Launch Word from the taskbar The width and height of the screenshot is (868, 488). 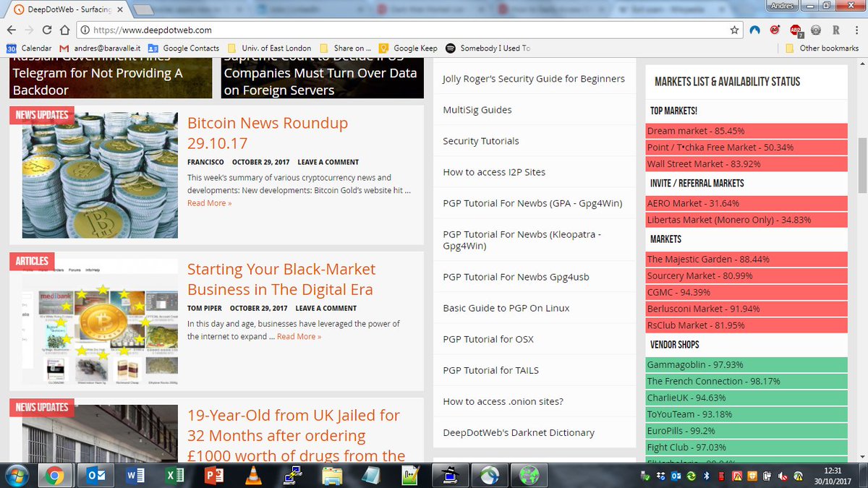click(135, 476)
